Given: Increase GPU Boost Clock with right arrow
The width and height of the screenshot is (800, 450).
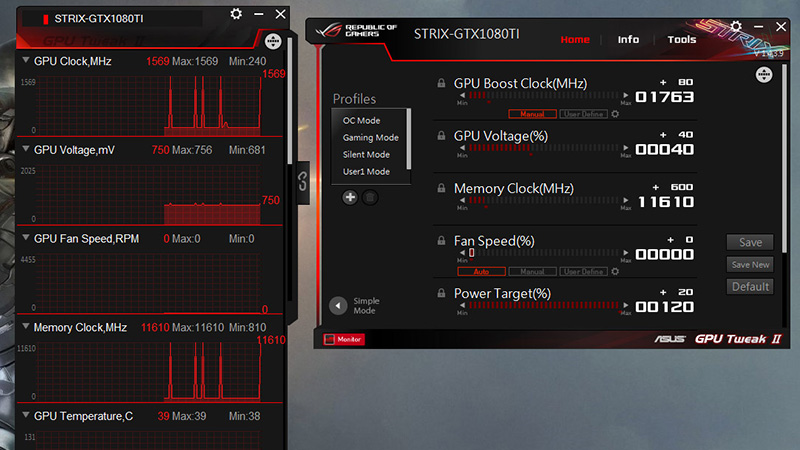Looking at the screenshot, I should click(626, 95).
